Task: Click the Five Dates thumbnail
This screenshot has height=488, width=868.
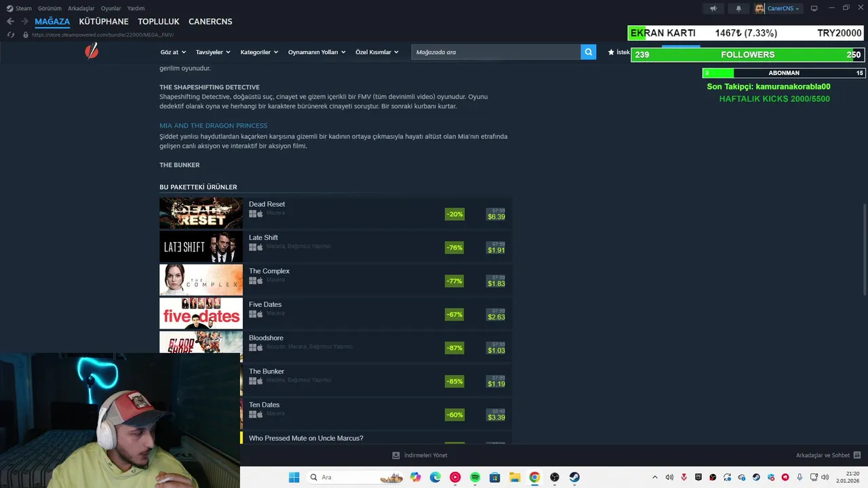Action: click(201, 313)
